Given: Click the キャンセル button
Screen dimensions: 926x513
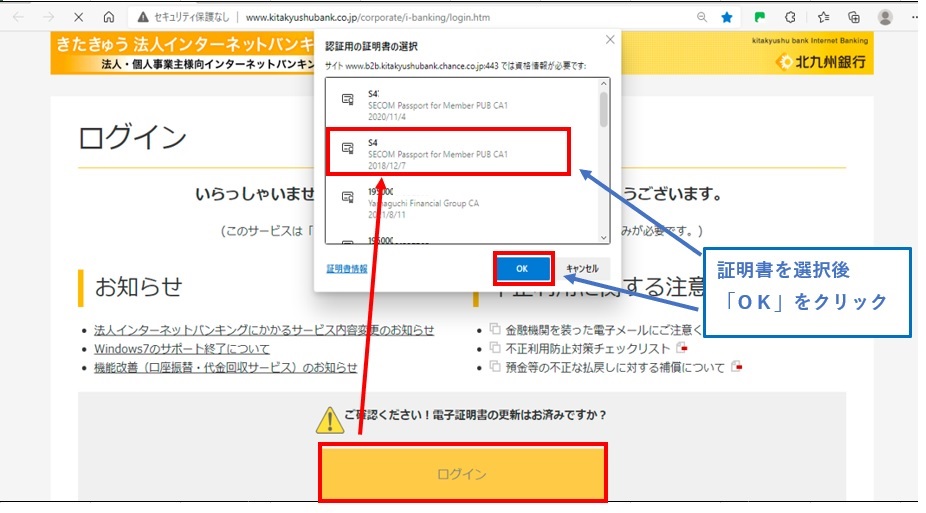Looking at the screenshot, I should pos(582,269).
